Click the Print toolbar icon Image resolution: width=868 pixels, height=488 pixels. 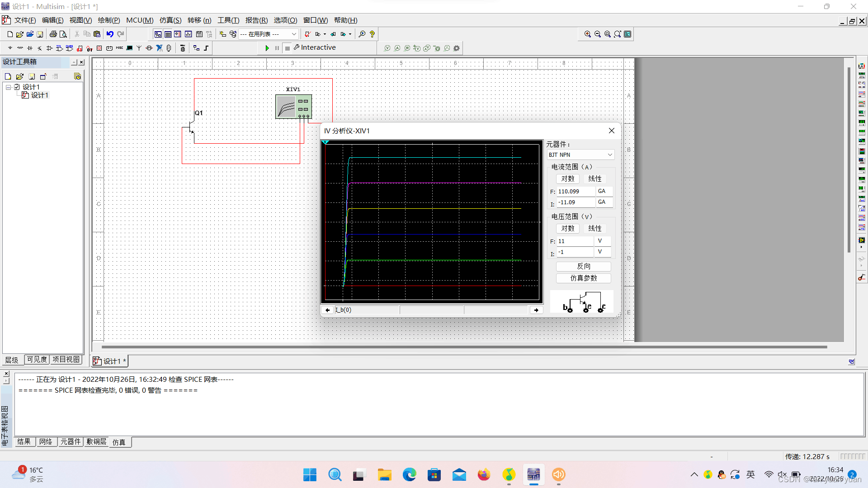point(53,34)
